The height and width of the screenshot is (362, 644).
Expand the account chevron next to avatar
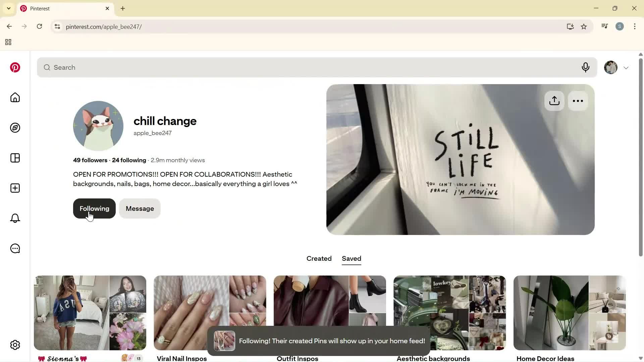click(x=626, y=68)
